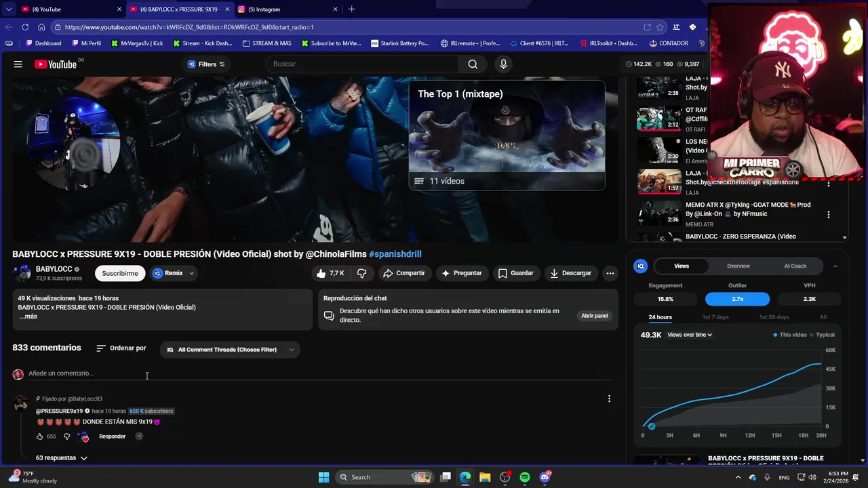Select the 1st 7 days range tab
The width and height of the screenshot is (868, 488).
[x=715, y=317]
